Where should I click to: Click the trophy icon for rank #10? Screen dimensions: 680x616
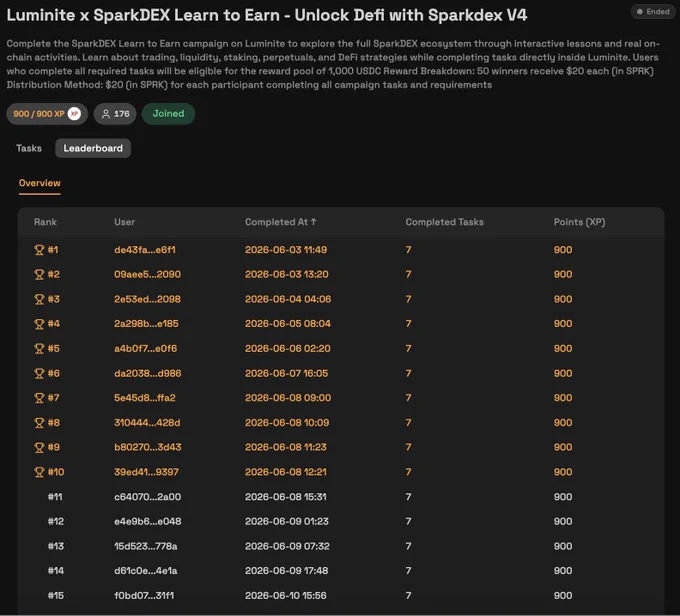coord(39,472)
